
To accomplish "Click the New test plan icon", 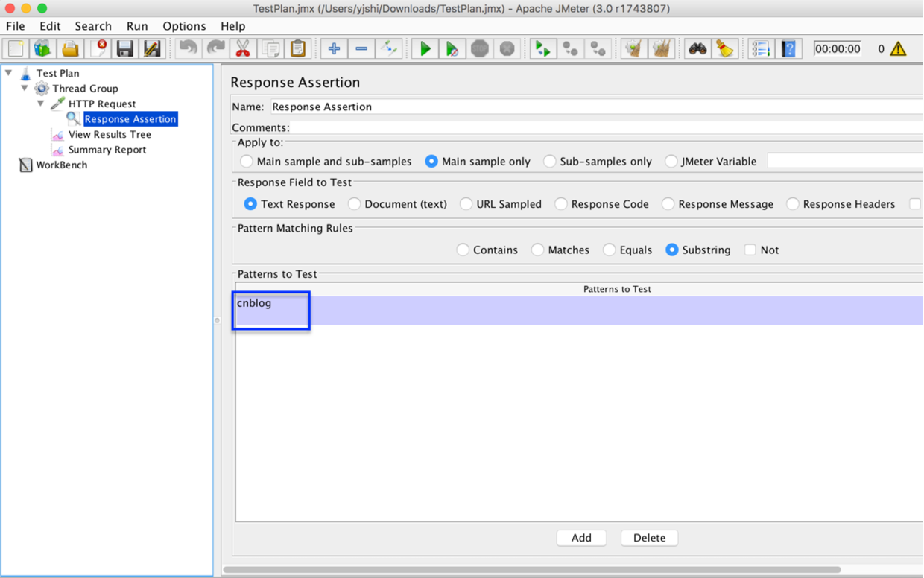I will coord(16,49).
